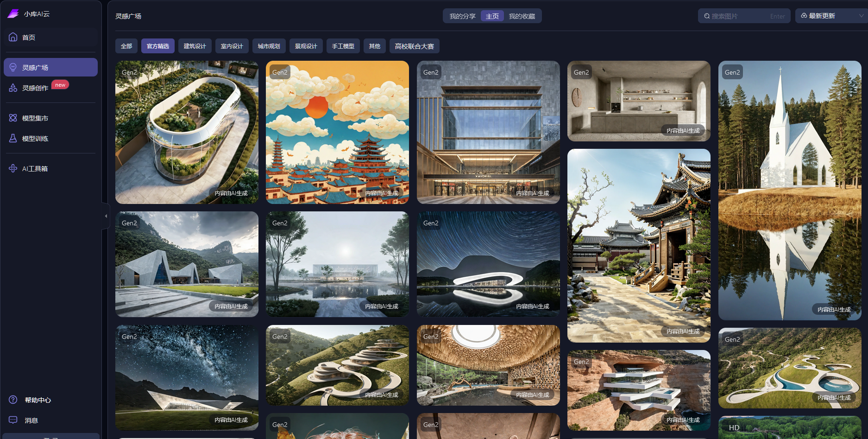Open 模型集市 marketplace icon
The width and height of the screenshot is (868, 439).
[13, 118]
